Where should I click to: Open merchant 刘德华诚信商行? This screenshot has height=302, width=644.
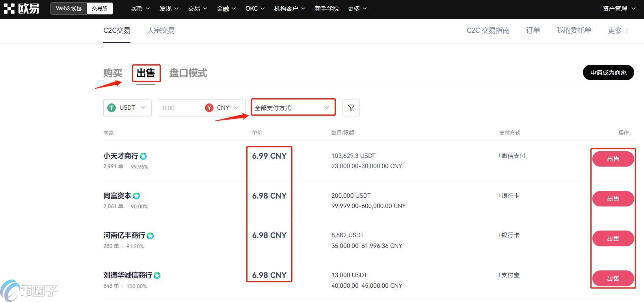(128, 275)
